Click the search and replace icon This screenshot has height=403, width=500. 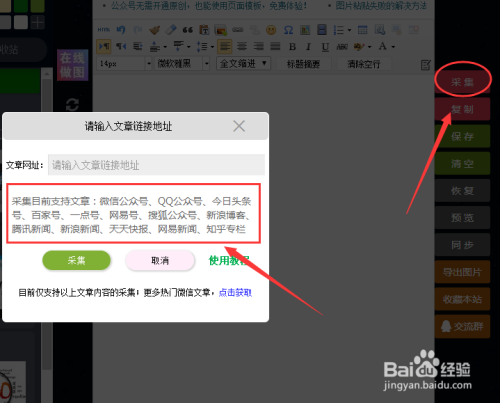[379, 30]
